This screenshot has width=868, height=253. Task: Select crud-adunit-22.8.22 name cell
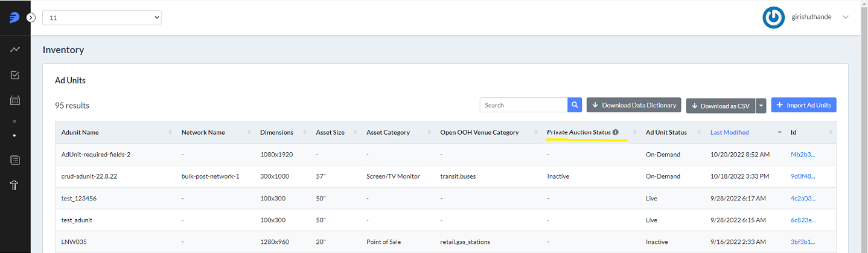89,176
